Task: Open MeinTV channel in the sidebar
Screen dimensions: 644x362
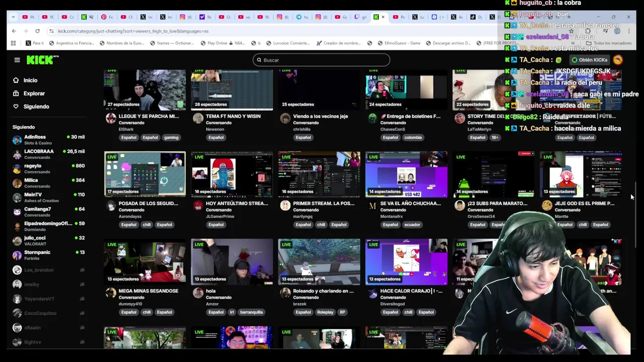Action: (48, 197)
